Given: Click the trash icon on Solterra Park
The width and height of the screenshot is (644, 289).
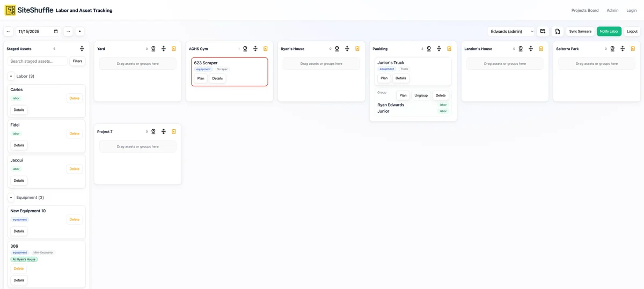Looking at the screenshot, I should pyautogui.click(x=633, y=49).
